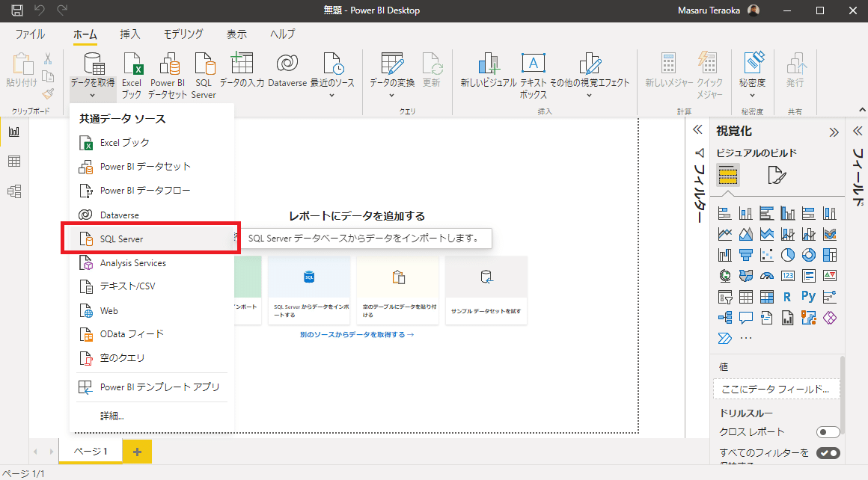Choose Excel ブック from the menu

(x=152, y=143)
